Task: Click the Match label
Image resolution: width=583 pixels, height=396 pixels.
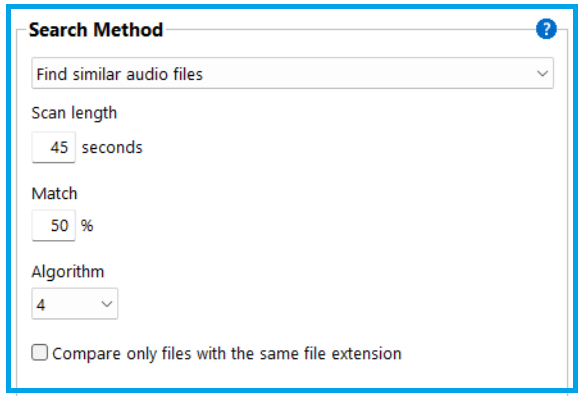Action: pos(54,194)
